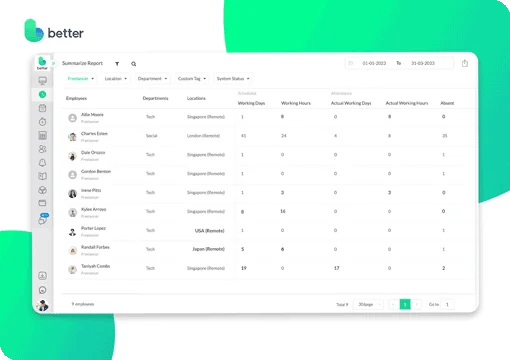Click the export share icon
This screenshot has height=360, width=510.
coord(465,63)
